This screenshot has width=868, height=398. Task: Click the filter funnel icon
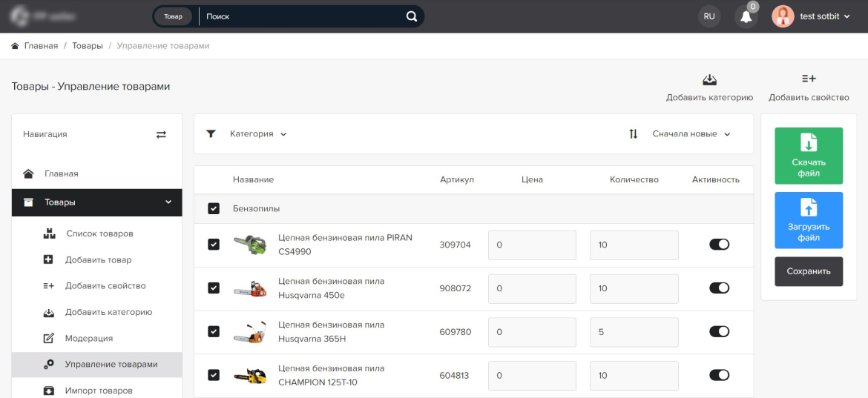[x=211, y=133]
